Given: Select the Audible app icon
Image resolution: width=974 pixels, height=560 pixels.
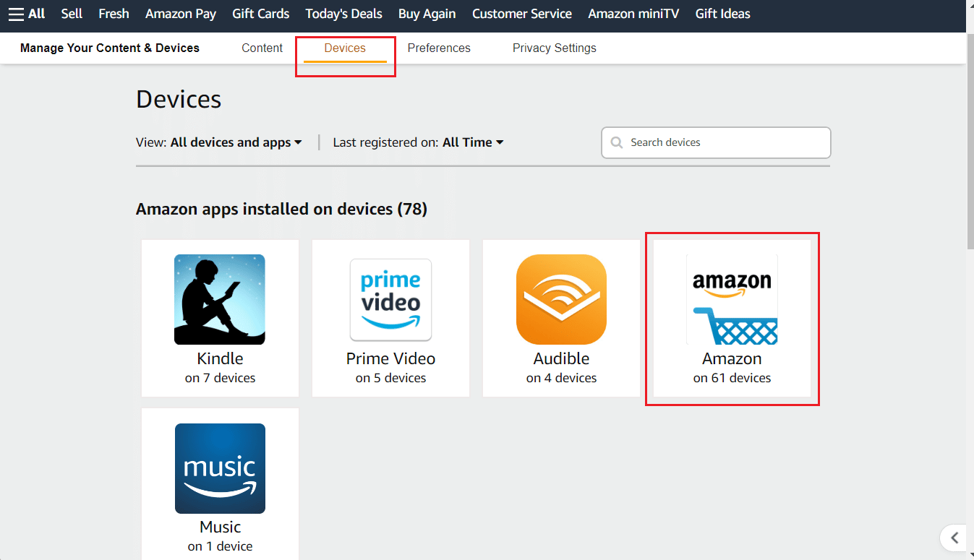Looking at the screenshot, I should [x=561, y=300].
